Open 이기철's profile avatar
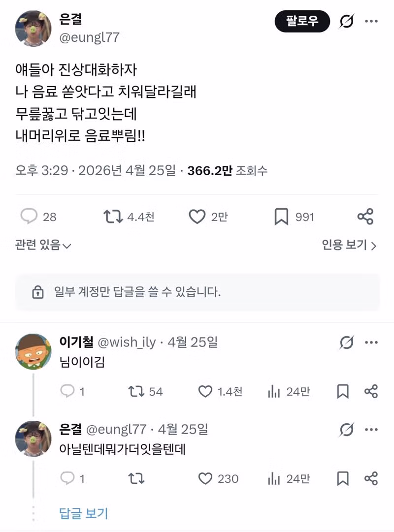This screenshot has height=532, width=394. coord(33,351)
